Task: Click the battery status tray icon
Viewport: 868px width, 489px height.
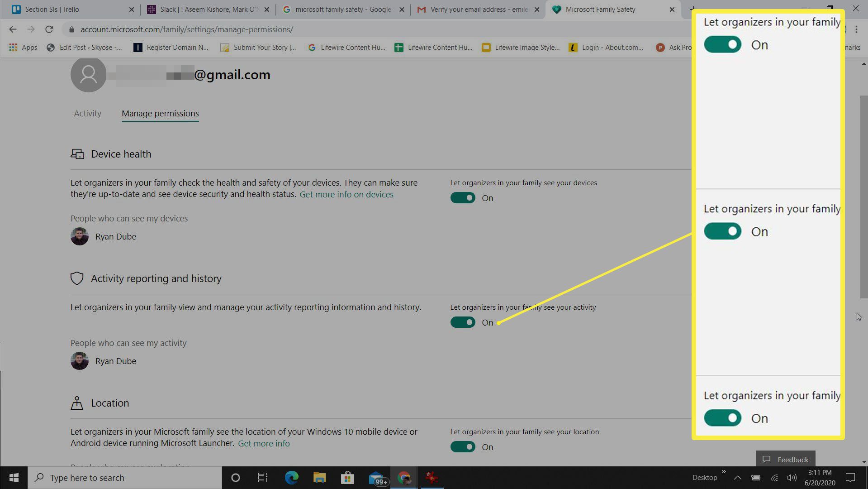Action: (x=756, y=478)
